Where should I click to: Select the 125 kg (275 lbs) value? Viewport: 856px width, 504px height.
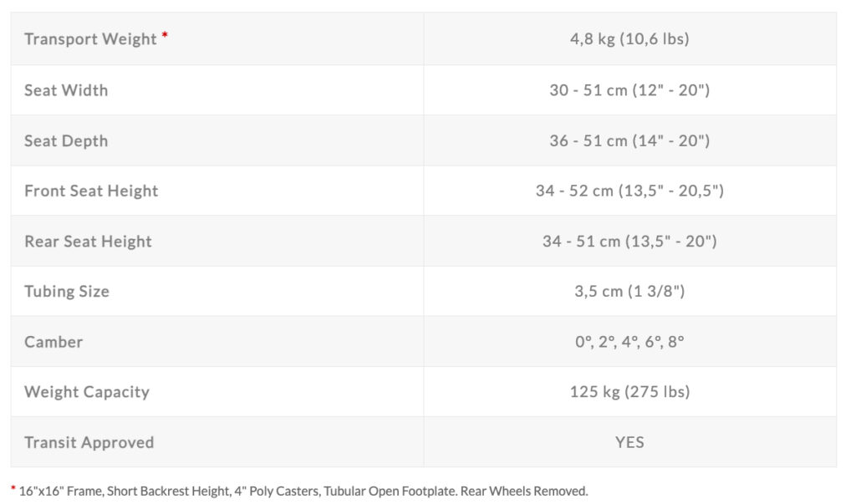(629, 392)
